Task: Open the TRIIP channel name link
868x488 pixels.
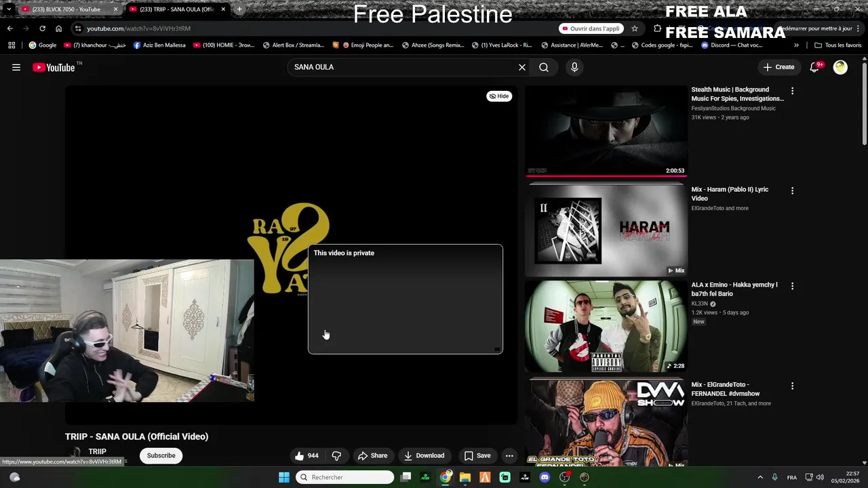Action: [98, 451]
